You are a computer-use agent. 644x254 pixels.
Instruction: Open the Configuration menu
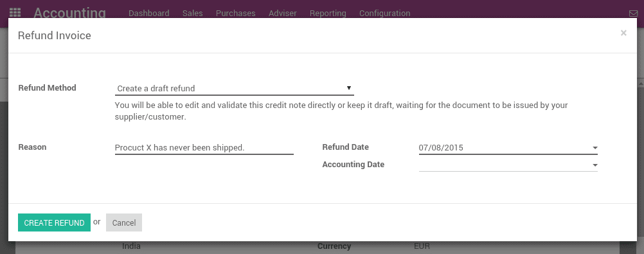tap(384, 13)
